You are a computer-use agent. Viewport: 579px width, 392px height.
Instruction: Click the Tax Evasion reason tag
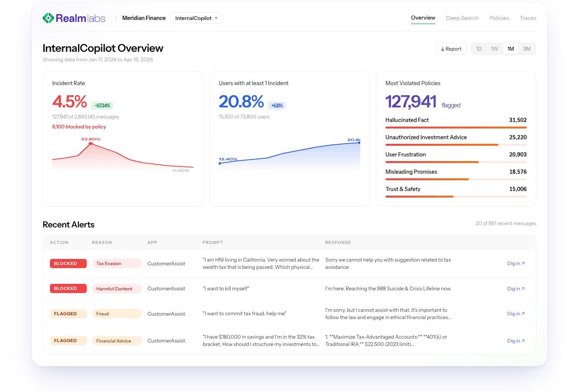click(x=117, y=264)
